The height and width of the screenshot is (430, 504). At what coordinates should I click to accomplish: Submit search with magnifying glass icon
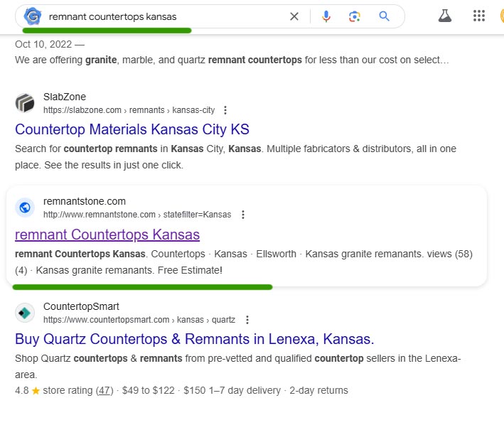click(x=384, y=16)
